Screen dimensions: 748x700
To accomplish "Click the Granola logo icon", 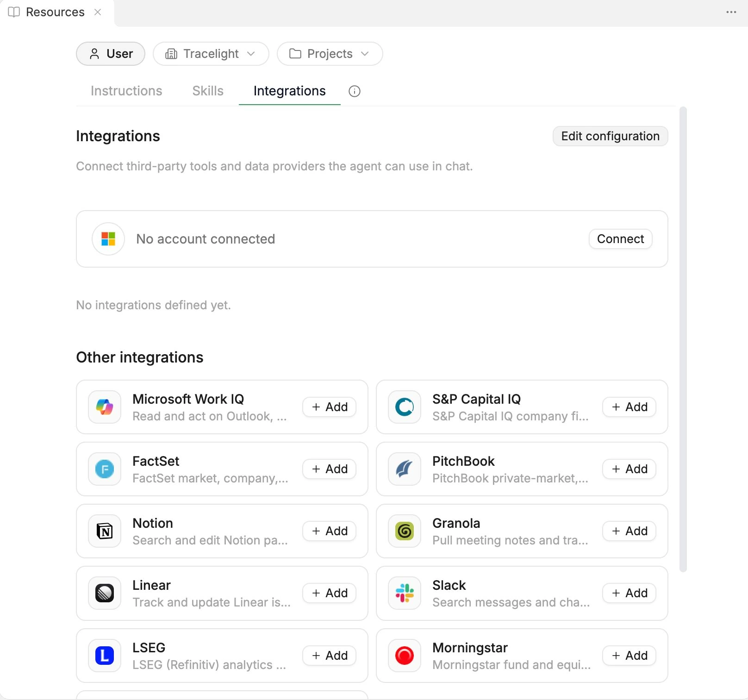I will point(405,531).
